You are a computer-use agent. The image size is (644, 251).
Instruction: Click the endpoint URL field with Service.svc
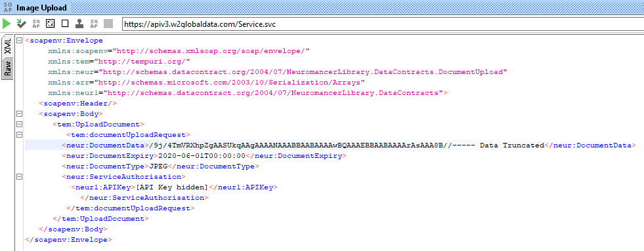tap(382, 24)
